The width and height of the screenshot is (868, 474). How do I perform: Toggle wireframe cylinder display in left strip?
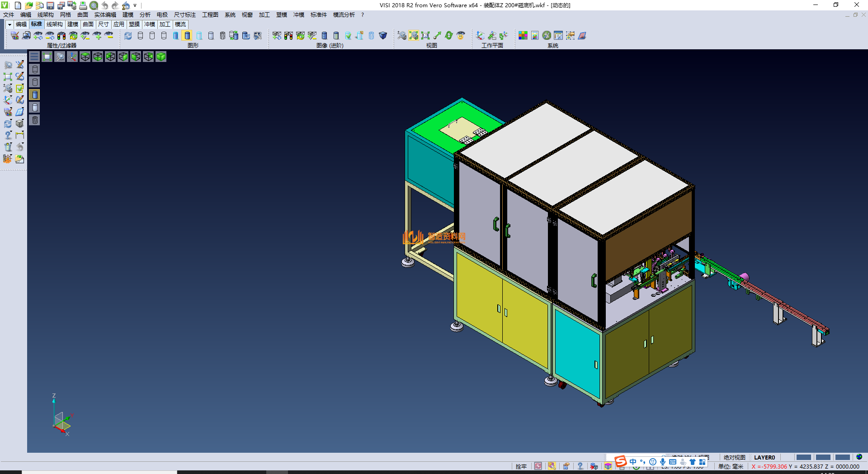(x=35, y=69)
